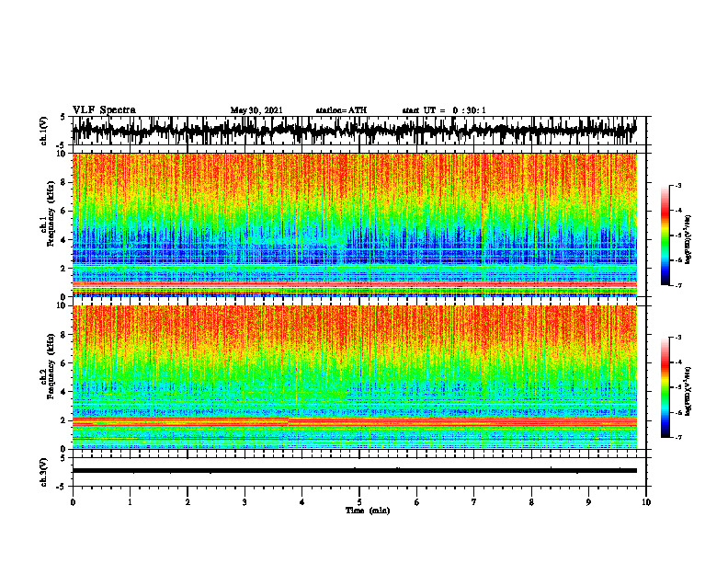Click the '8' kHz tick of ch.2 spectrogram
Screen dimensions: 728x563
tap(63, 335)
